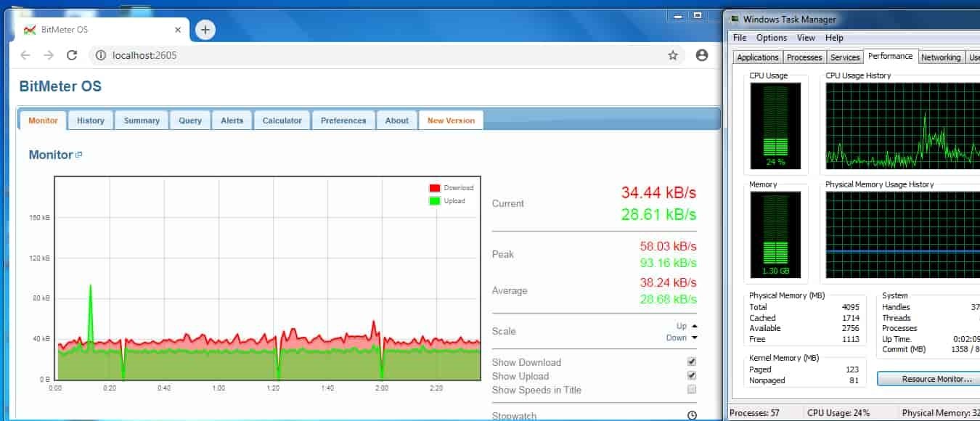The height and width of the screenshot is (421, 980).
Task: Click the BitMeter OS favicon on the browser tab
Action: (x=31, y=30)
